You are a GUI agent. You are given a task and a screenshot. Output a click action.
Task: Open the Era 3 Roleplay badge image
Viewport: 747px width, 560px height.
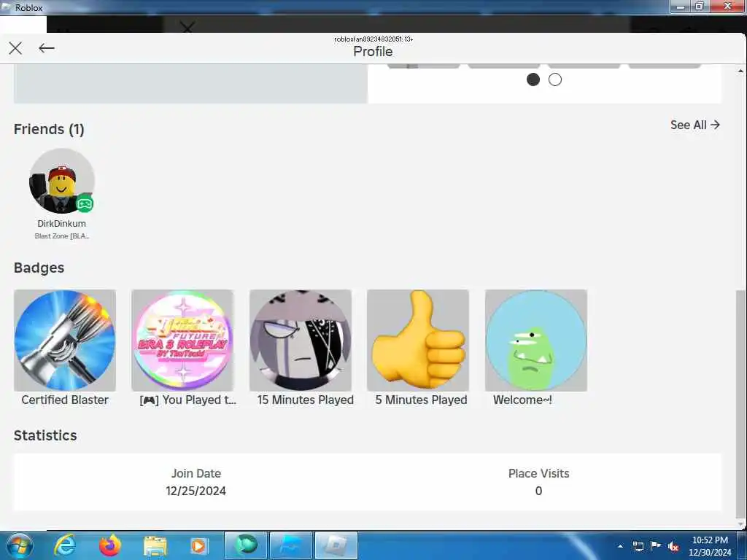click(x=182, y=341)
